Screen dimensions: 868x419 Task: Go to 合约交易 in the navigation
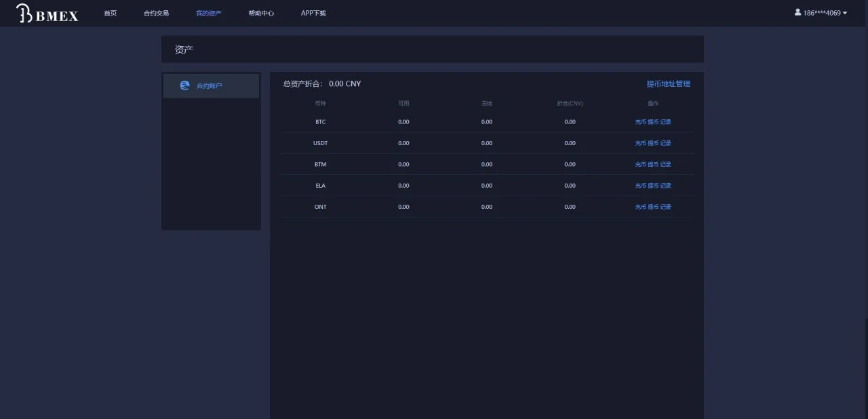tap(156, 13)
